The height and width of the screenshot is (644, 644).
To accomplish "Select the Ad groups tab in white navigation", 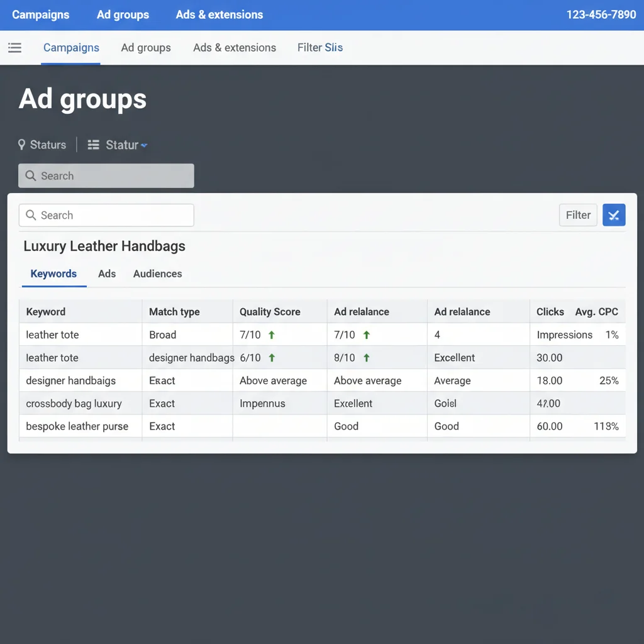I will (x=146, y=48).
